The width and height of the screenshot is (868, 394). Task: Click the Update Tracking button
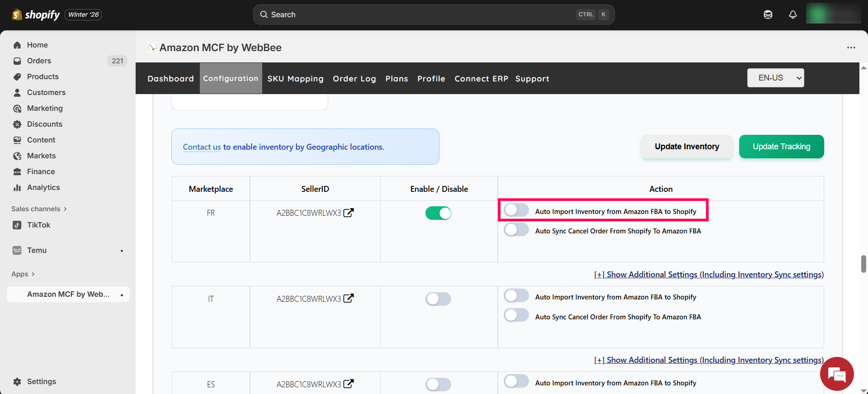pos(781,147)
